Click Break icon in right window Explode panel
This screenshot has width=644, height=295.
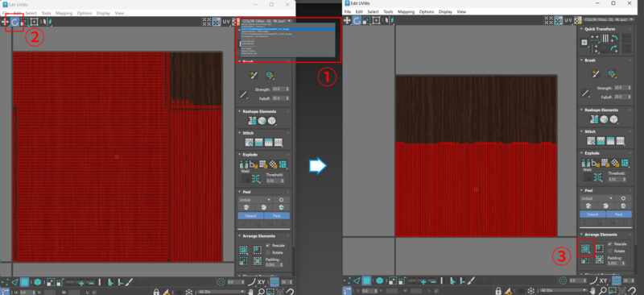(x=586, y=163)
